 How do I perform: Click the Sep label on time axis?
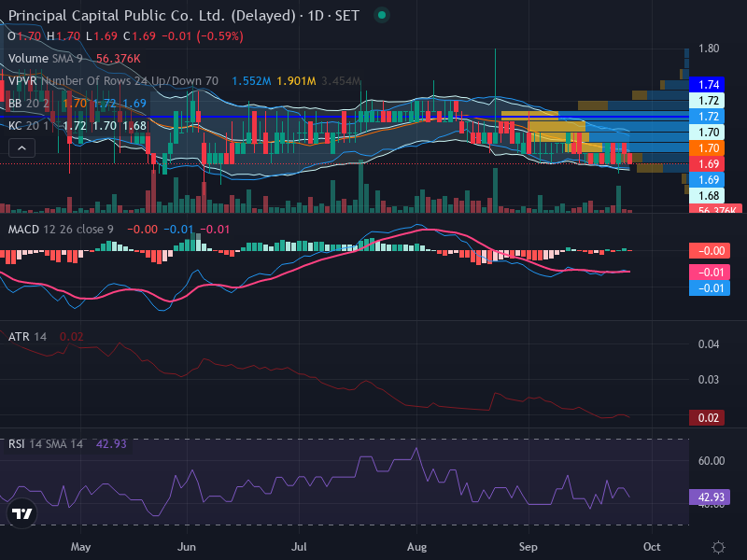[x=529, y=547]
